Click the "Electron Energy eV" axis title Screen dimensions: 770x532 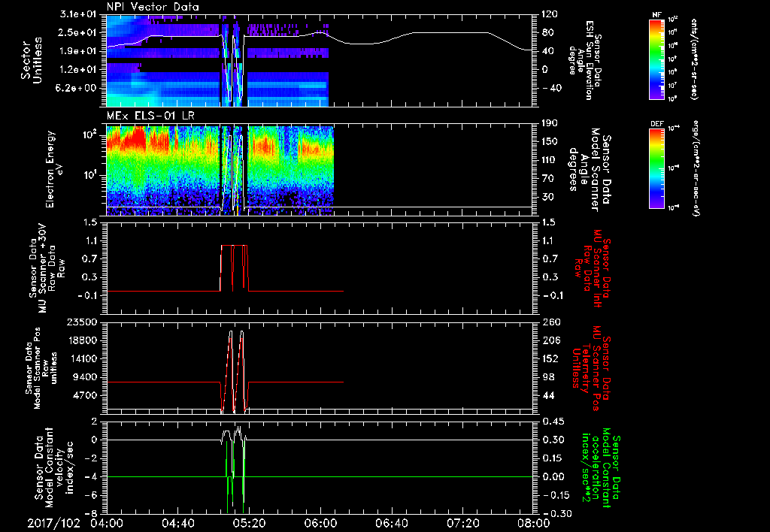[54, 169]
